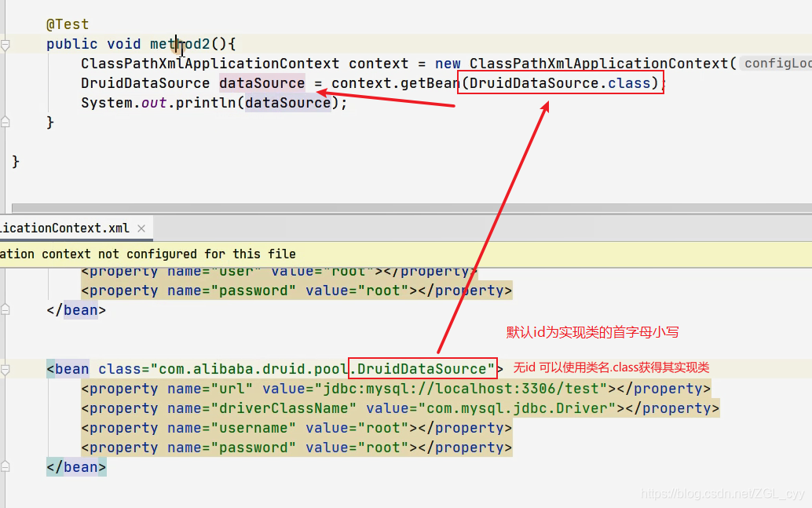Click the password property in the second bean
The width and height of the screenshot is (812, 508).
click(x=297, y=448)
